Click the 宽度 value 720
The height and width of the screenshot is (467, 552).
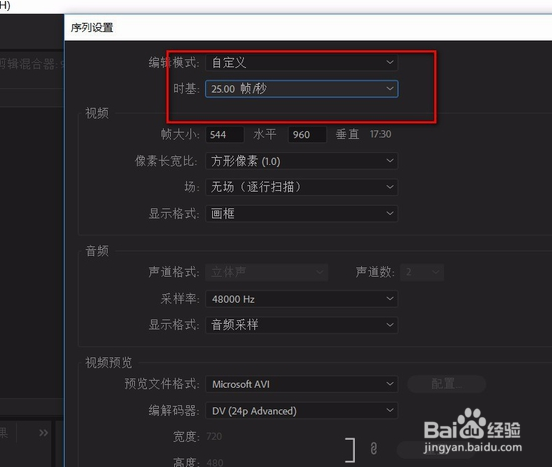coord(214,436)
